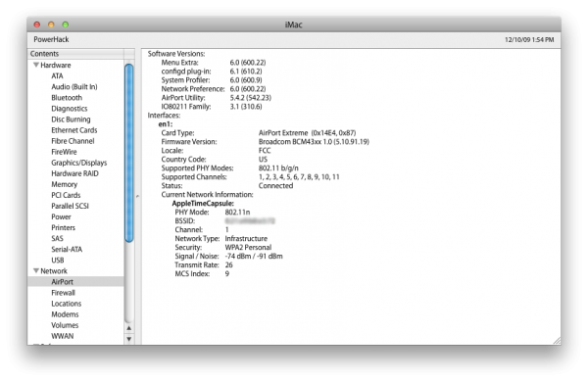Select Disc Burning in Contents

tap(71, 119)
